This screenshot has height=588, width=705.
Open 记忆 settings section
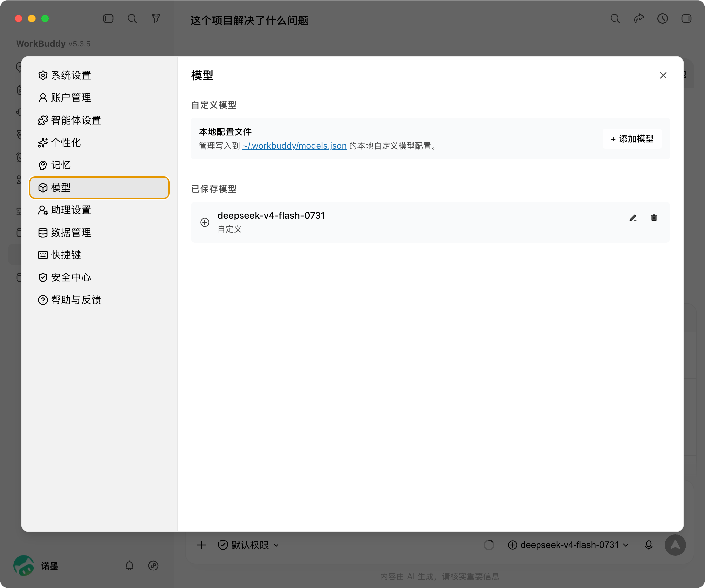pyautogui.click(x=99, y=165)
